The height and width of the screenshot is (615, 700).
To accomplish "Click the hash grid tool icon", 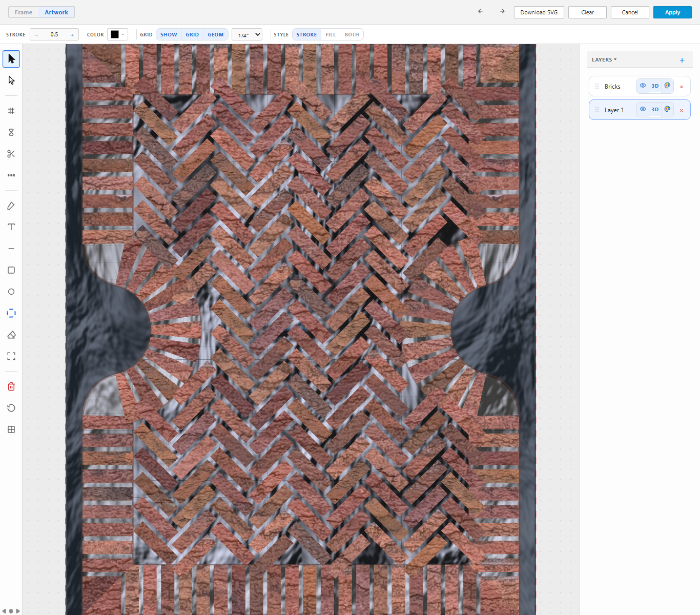I will 11,111.
